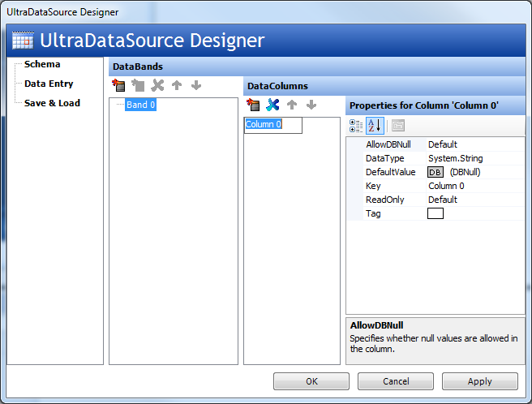
Task: Click the Property Pages icon
Action: (x=398, y=126)
